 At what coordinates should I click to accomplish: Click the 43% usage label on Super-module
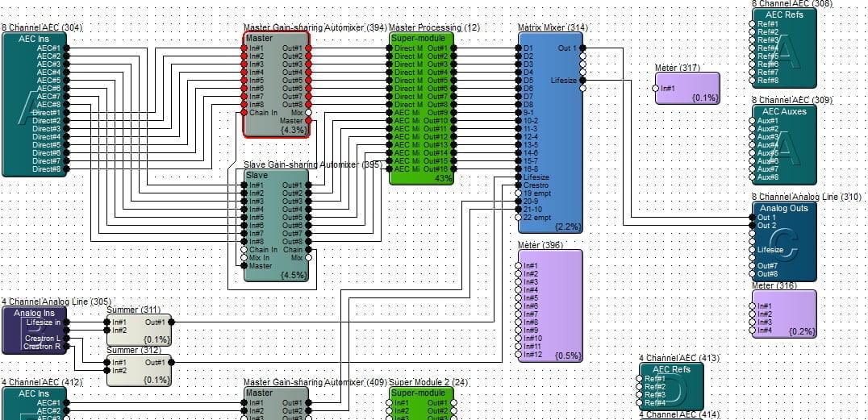click(444, 178)
